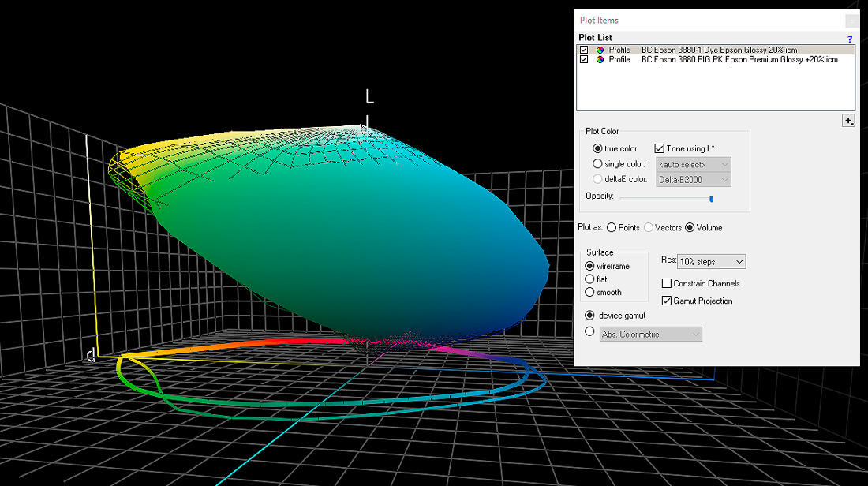This screenshot has width=868, height=486.
Task: Select flat surface option
Action: point(589,279)
